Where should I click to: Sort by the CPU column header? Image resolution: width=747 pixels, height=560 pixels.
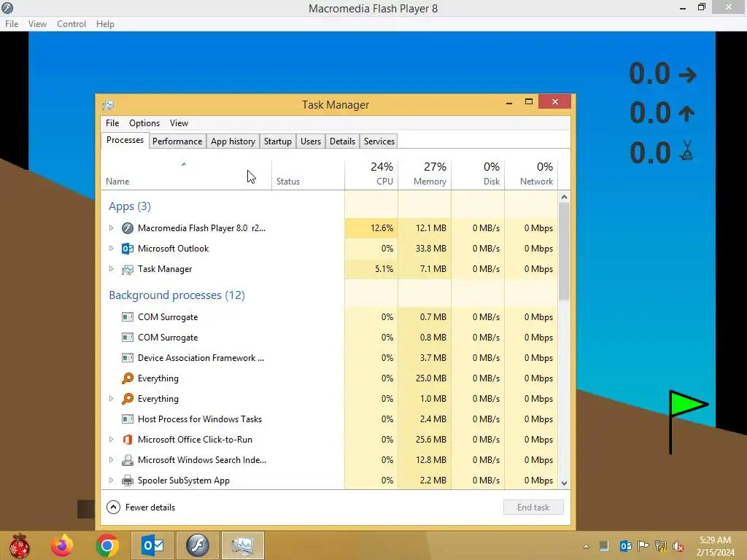pos(371,174)
